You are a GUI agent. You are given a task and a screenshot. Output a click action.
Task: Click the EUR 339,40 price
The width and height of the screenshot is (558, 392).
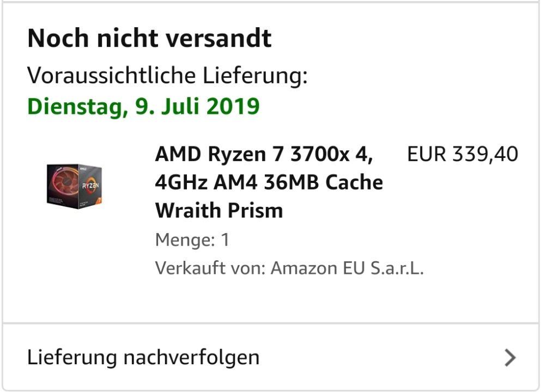coord(462,155)
